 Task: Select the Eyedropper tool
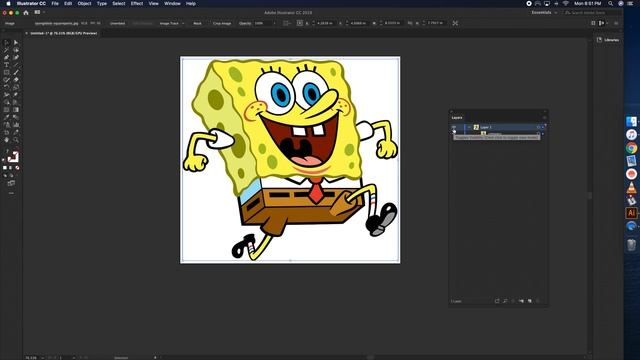click(7, 117)
